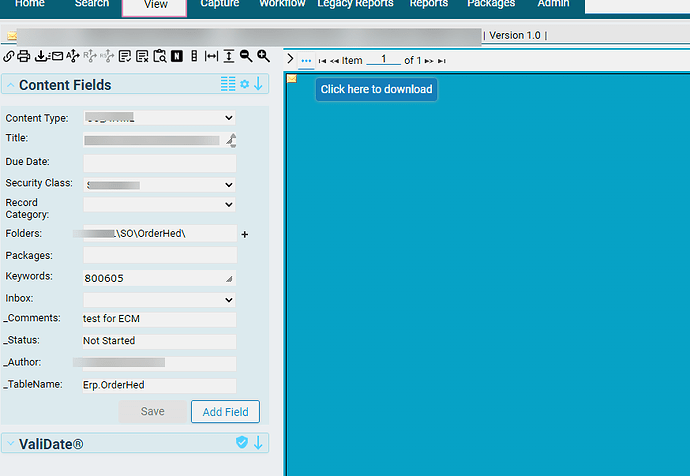This screenshot has height=476, width=690.
Task: Click the vertical three-box thumbnails icon
Action: [x=194, y=56]
